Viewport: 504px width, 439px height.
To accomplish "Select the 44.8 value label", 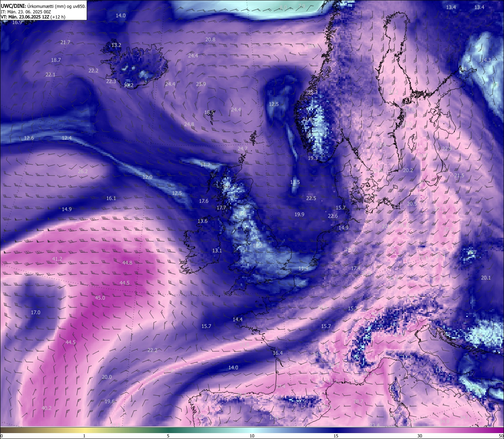I will (x=127, y=263).
